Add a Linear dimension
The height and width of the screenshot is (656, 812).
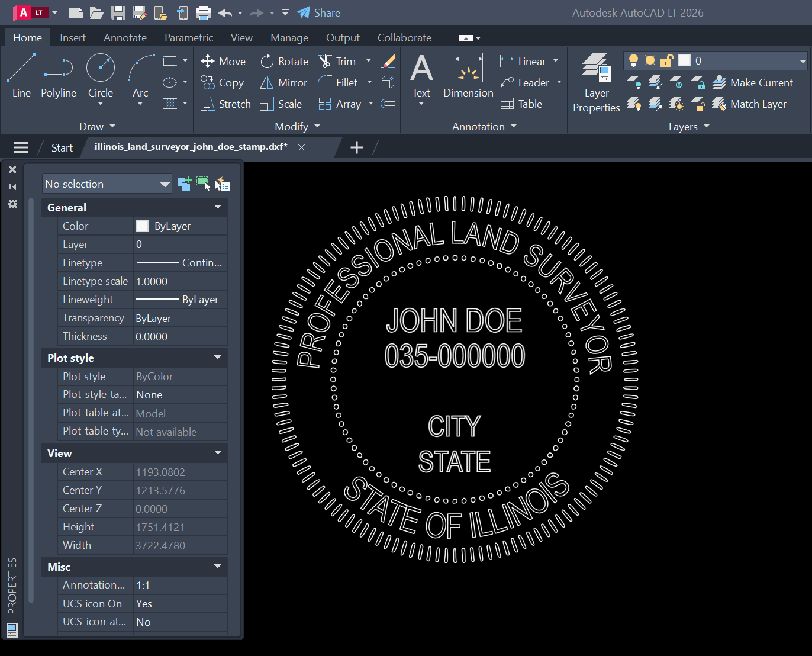tap(523, 61)
